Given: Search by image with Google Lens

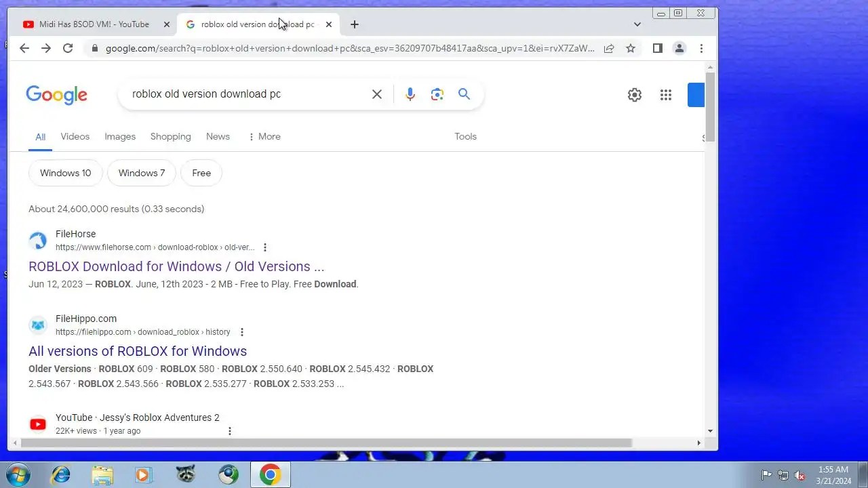Looking at the screenshot, I should [437, 94].
